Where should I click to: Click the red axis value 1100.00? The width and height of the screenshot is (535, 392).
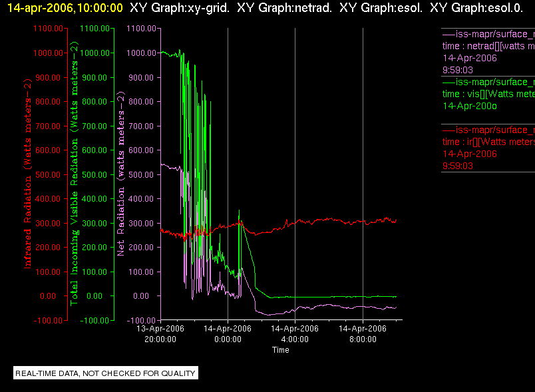[x=48, y=29]
